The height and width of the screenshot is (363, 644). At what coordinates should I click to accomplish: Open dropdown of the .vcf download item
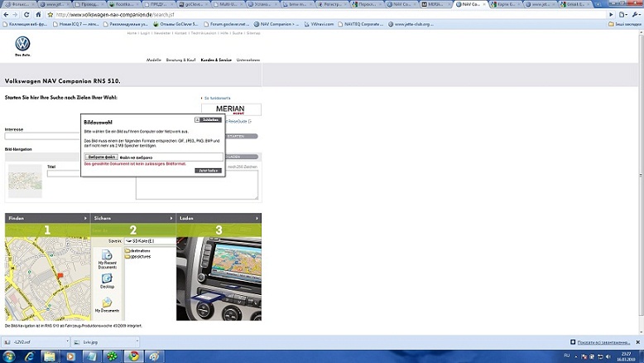[x=67, y=341]
